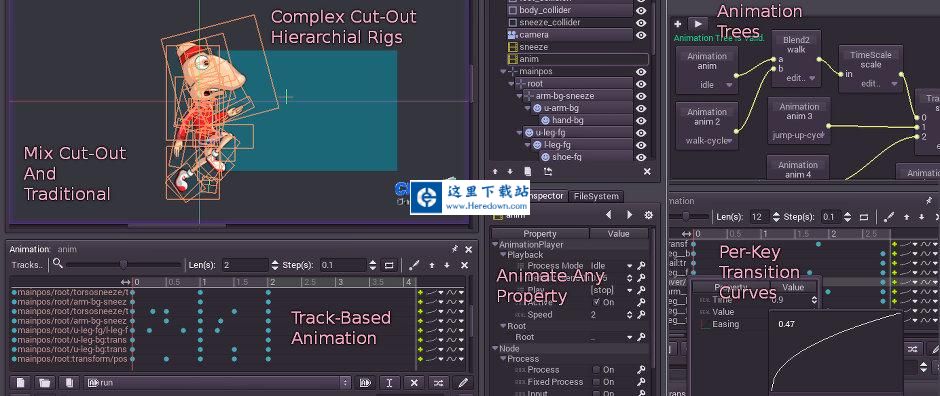This screenshot has height=396, width=940.
Task: Move node down arrow below scene tree
Action: pos(510,171)
